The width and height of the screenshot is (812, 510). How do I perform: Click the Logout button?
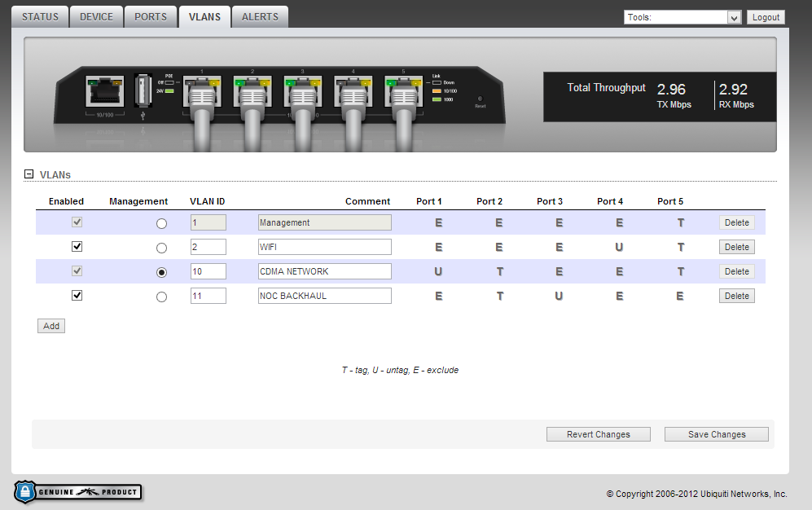766,17
